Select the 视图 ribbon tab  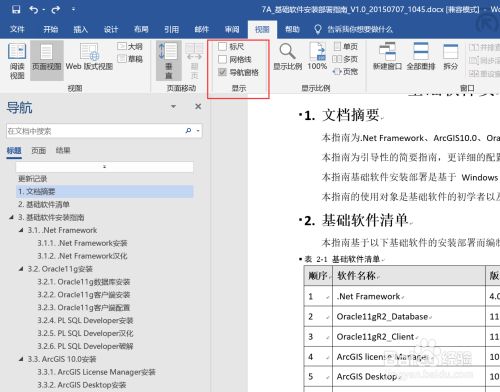[x=262, y=29]
